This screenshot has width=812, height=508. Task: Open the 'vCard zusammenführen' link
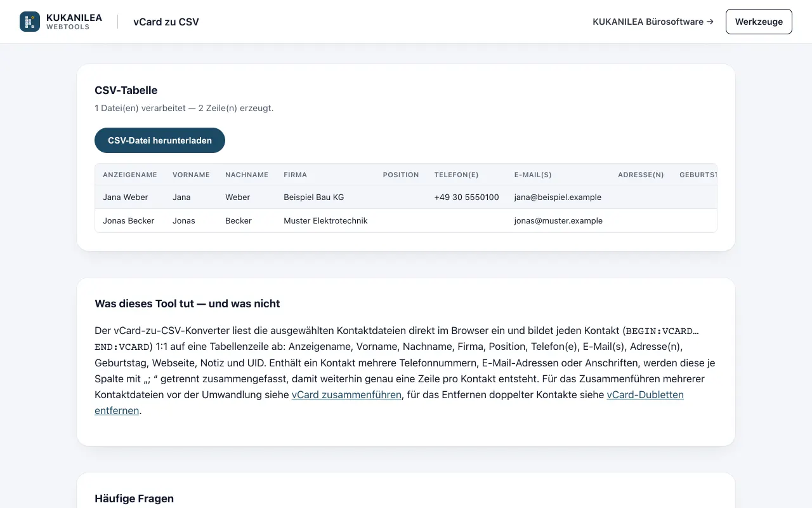346,394
